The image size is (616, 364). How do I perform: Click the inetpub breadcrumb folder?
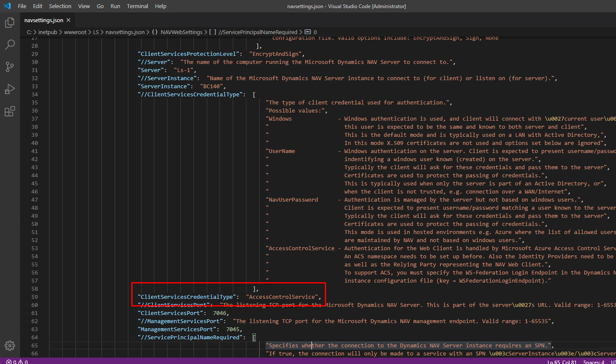[x=48, y=32]
